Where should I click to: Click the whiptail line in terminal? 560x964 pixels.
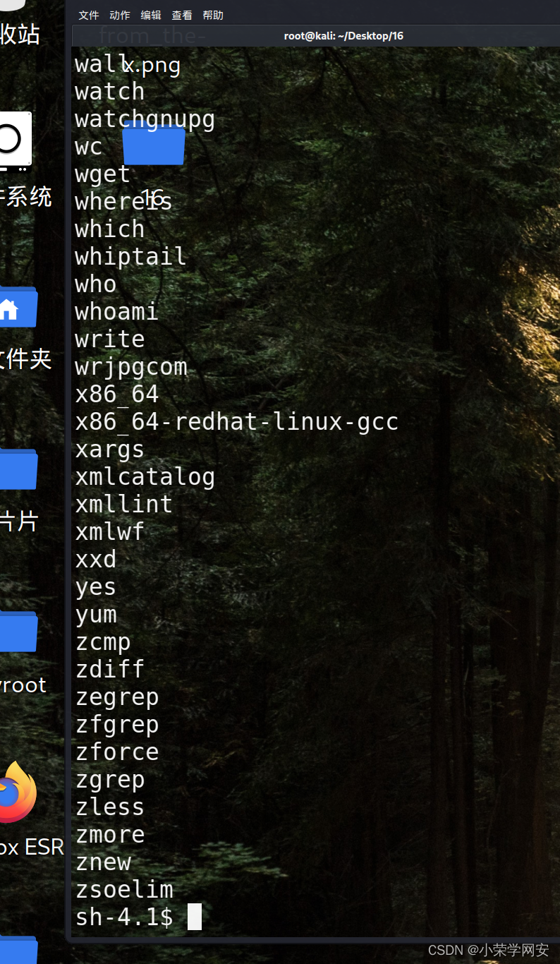tap(130, 256)
